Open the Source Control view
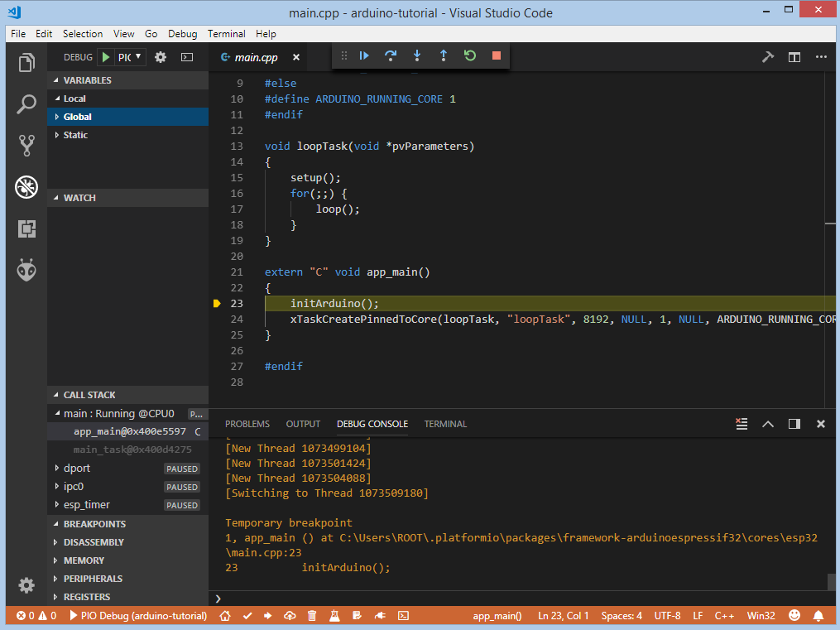Screen dimensions: 840x630 pos(26,146)
